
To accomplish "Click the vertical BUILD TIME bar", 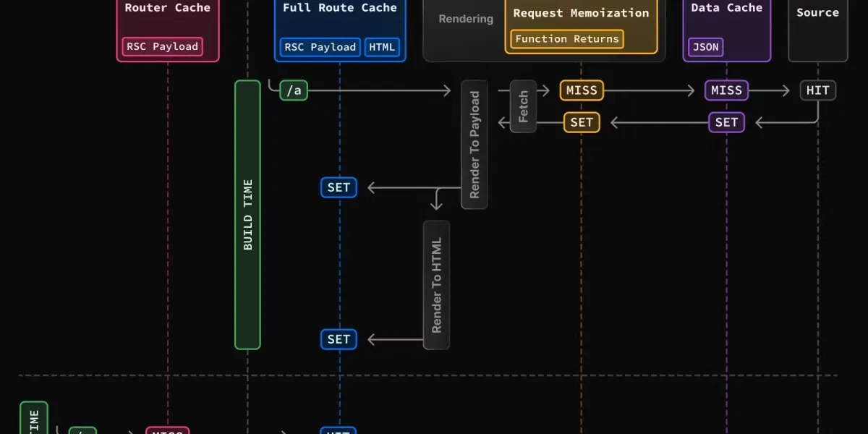I will click(247, 215).
